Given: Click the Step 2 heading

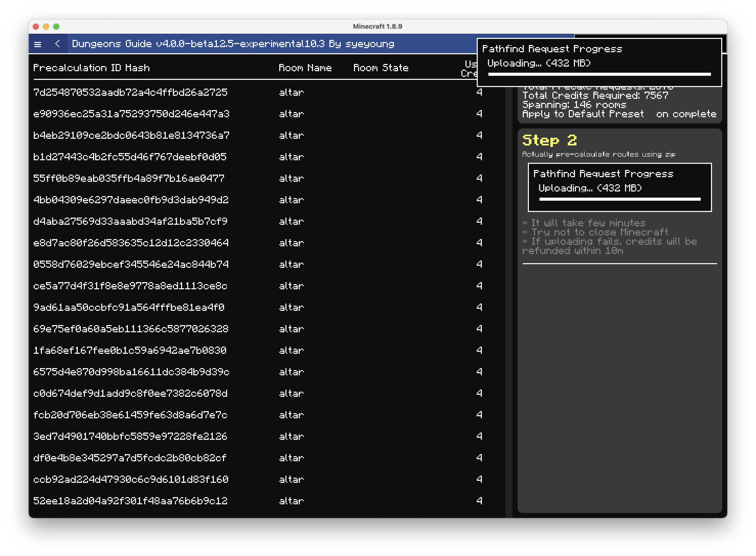Looking at the screenshot, I should click(549, 140).
